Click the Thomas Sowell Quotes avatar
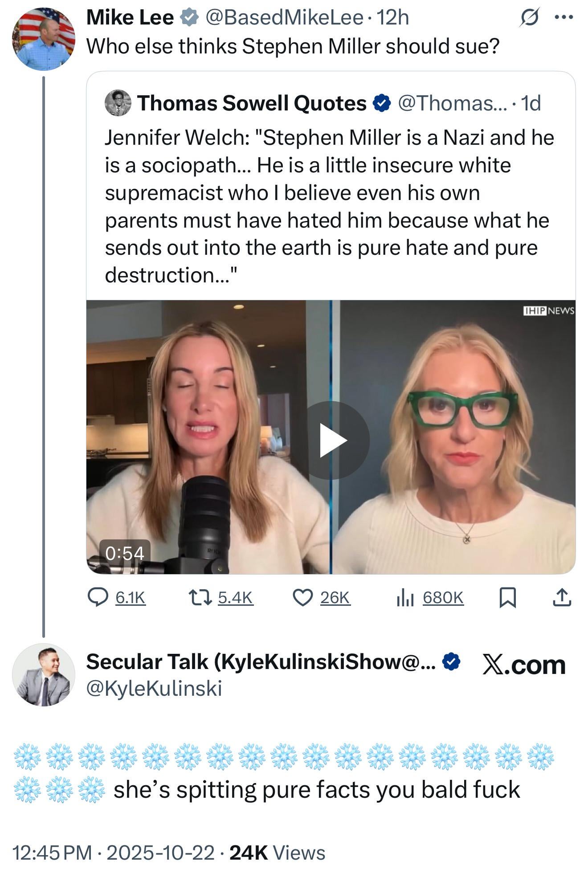This screenshot has height=873, width=588. click(118, 103)
